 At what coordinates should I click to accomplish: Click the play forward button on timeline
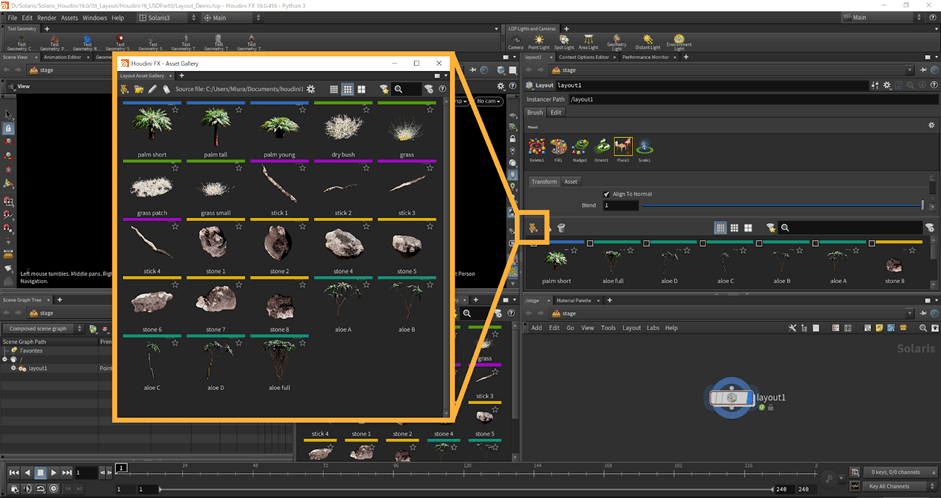pyautogui.click(x=53, y=473)
